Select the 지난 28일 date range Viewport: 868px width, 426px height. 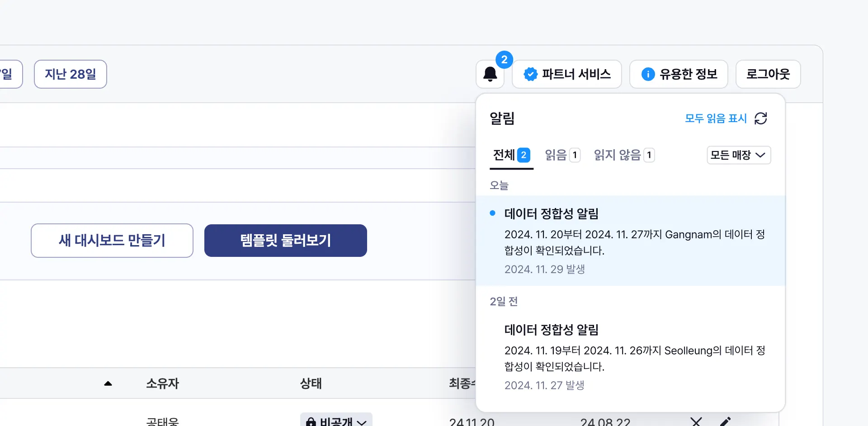tap(71, 74)
